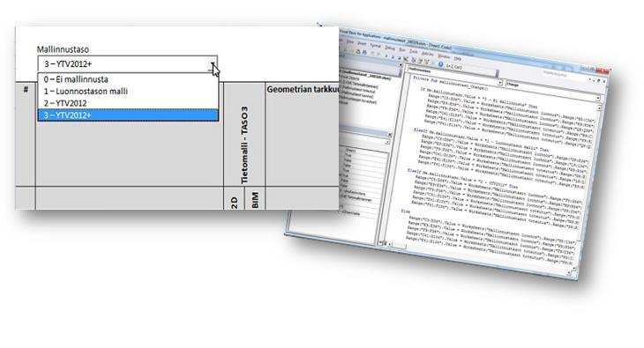Open the Project Explorer toolbar icon
Viewport: 644px width, 348px height.
413,60
